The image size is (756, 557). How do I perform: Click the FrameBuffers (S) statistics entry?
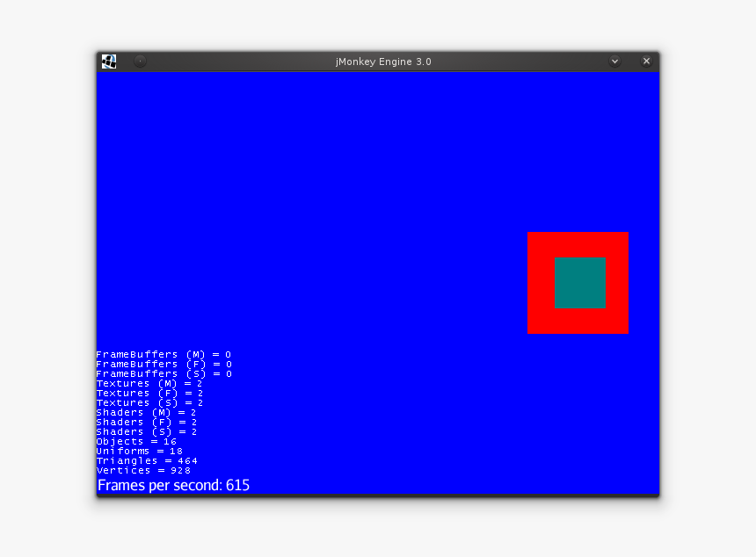point(163,373)
